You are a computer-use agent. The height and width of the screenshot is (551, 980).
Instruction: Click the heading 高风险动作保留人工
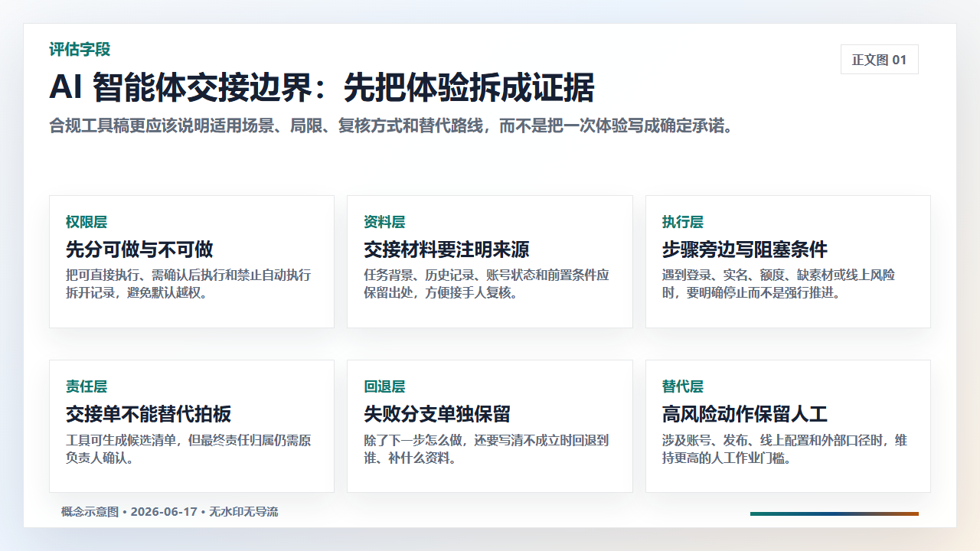[745, 415]
